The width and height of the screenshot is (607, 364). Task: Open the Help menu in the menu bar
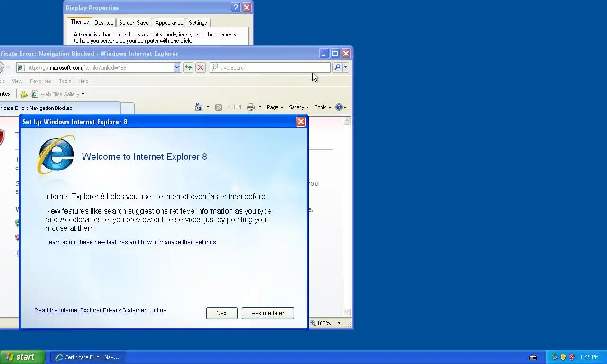point(83,81)
